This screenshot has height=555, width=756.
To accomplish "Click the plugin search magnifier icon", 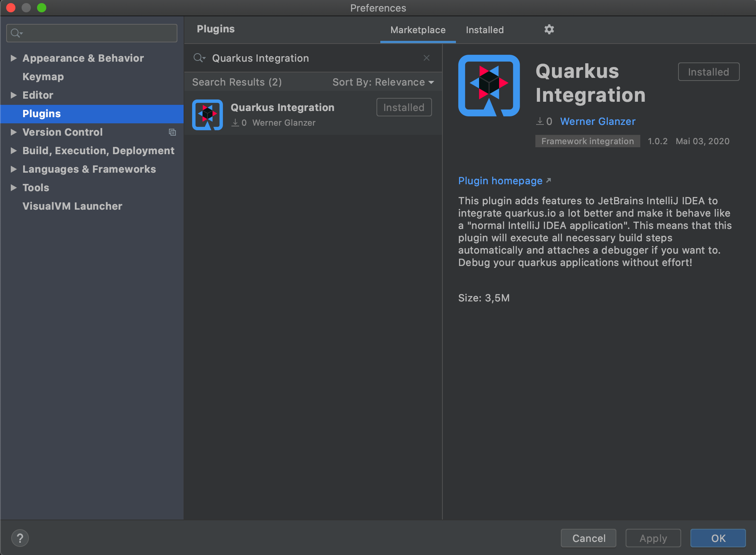I will [199, 58].
